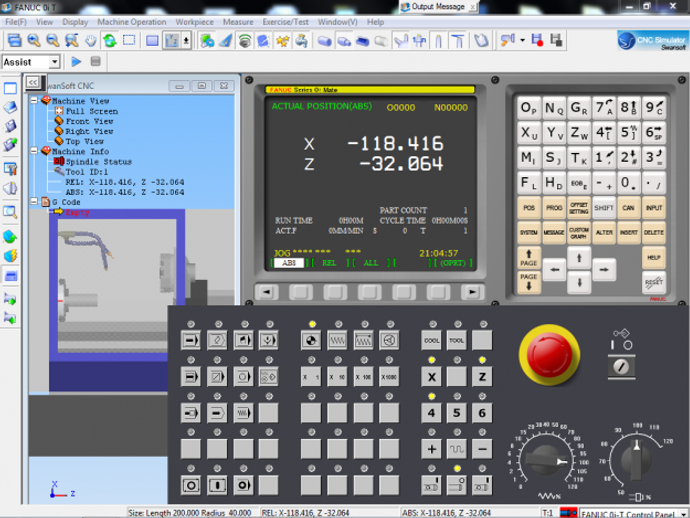Click the rotate view green arrows icon
The height and width of the screenshot is (518, 690).
point(110,40)
